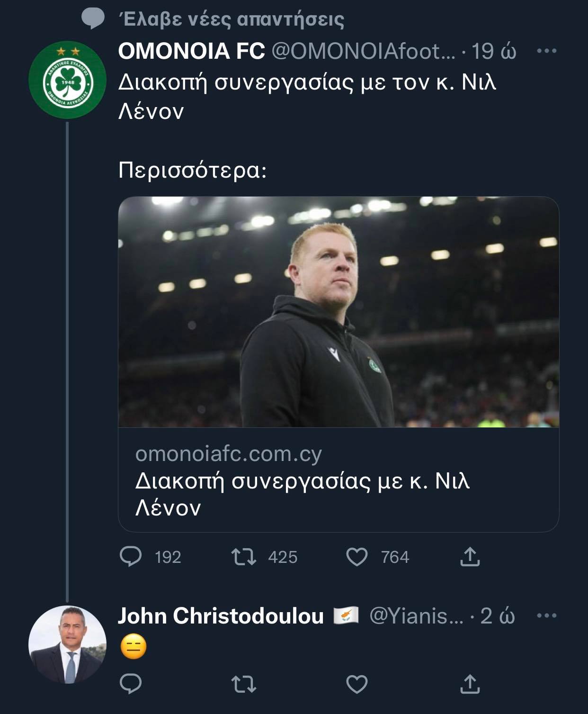Open the @Yianis... handle
The image size is (588, 714).
tap(416, 616)
